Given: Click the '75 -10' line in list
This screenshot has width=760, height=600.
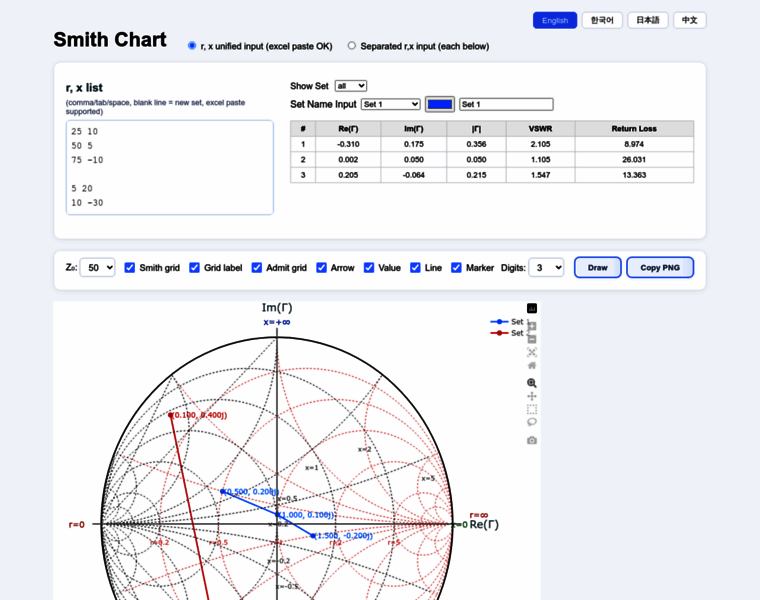Looking at the screenshot, I should click(x=87, y=160).
